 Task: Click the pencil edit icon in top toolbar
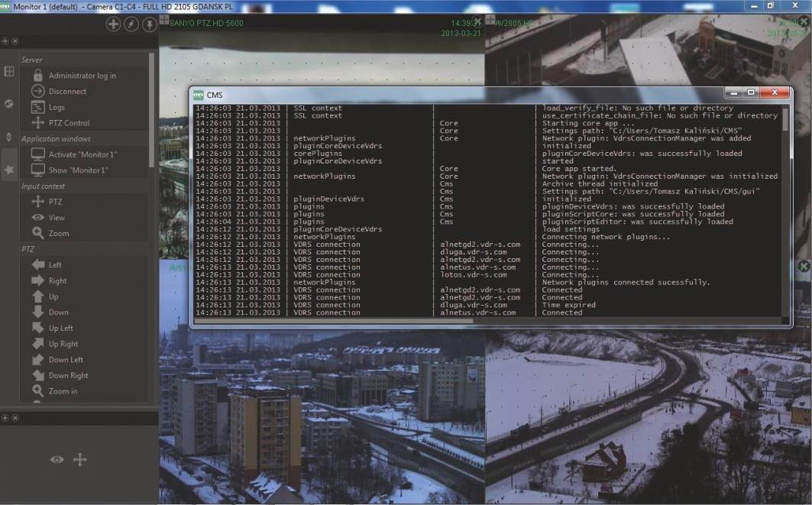coord(131,24)
